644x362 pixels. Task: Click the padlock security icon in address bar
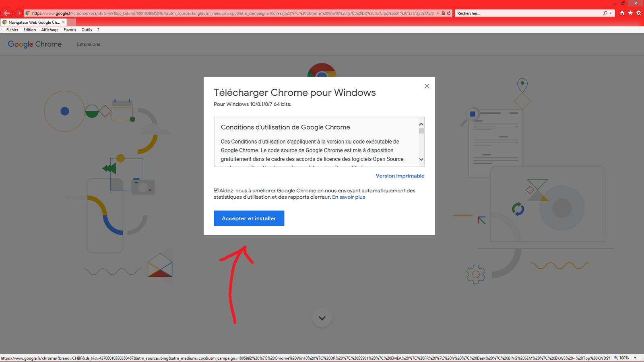point(443,13)
